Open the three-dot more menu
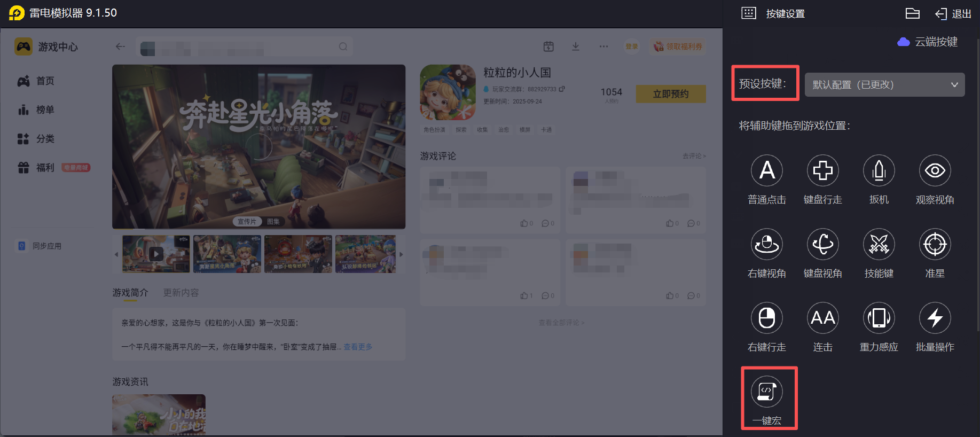The width and height of the screenshot is (980, 437). point(603,46)
